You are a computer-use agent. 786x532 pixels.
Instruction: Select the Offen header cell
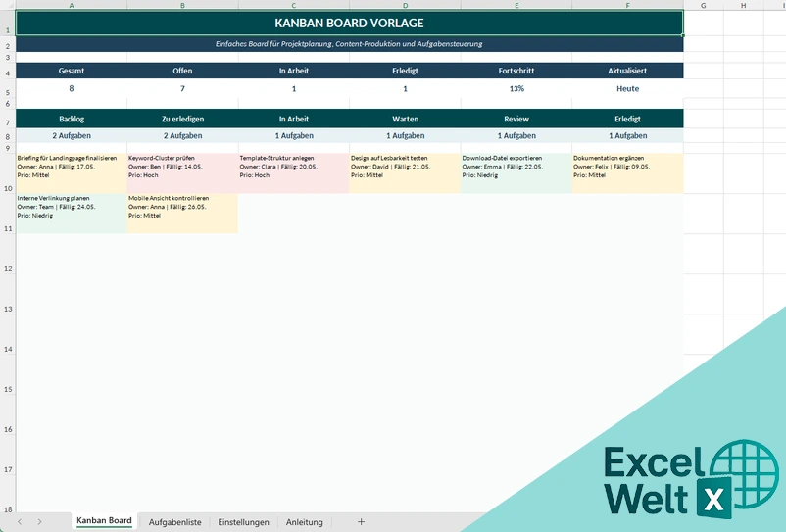(x=182, y=71)
